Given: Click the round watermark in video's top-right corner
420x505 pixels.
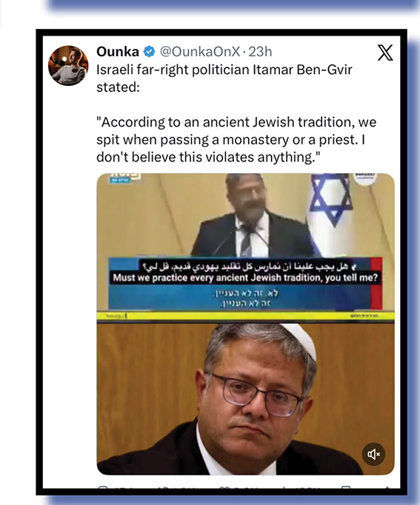Looking at the screenshot, I should 365,178.
